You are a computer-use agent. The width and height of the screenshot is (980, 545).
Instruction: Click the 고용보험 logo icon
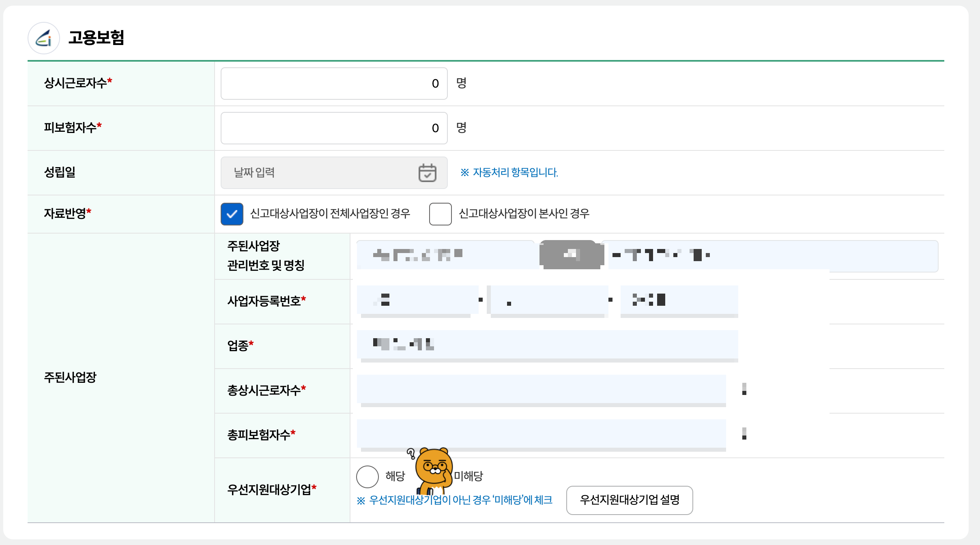pos(43,38)
